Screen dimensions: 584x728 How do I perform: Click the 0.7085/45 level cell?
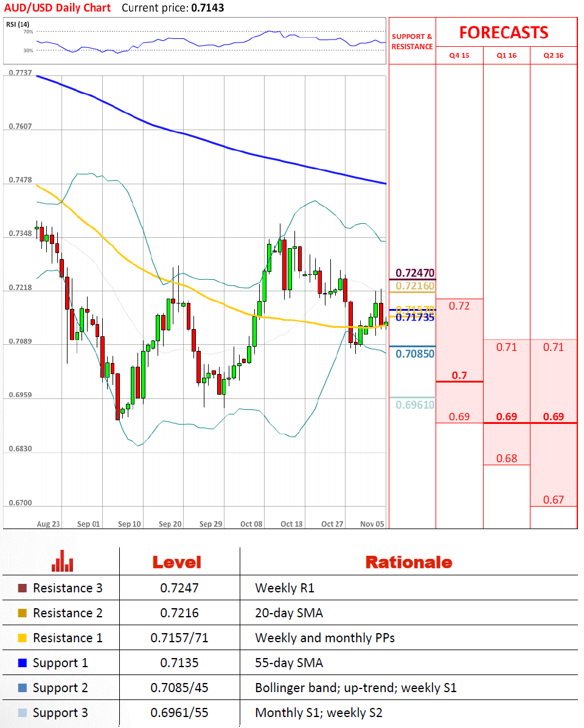point(179,688)
